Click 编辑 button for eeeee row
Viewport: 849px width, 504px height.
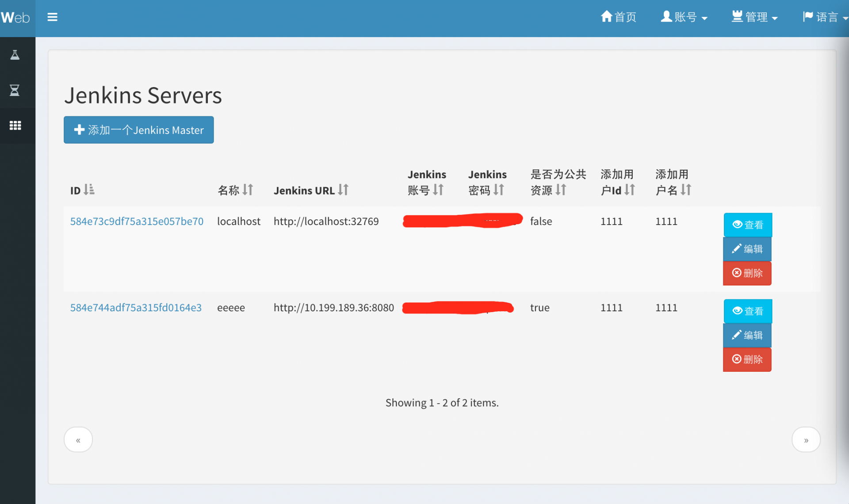coord(747,335)
